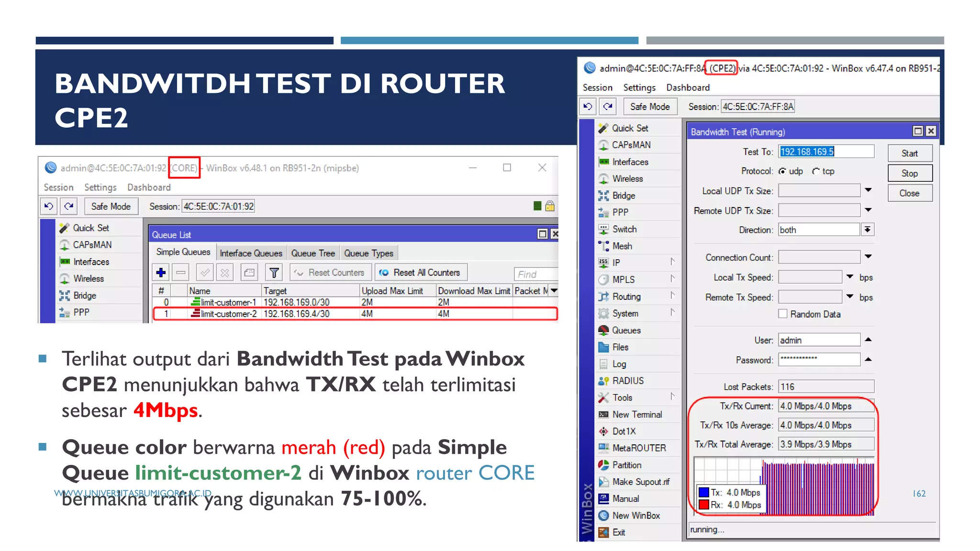Select udp protocol radio button
This screenshot has height=551, width=980.
(782, 171)
